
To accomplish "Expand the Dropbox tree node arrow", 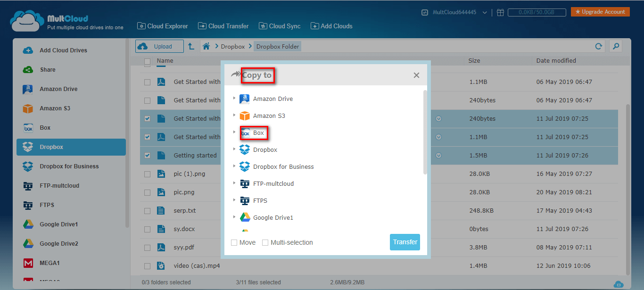I will pos(234,149).
